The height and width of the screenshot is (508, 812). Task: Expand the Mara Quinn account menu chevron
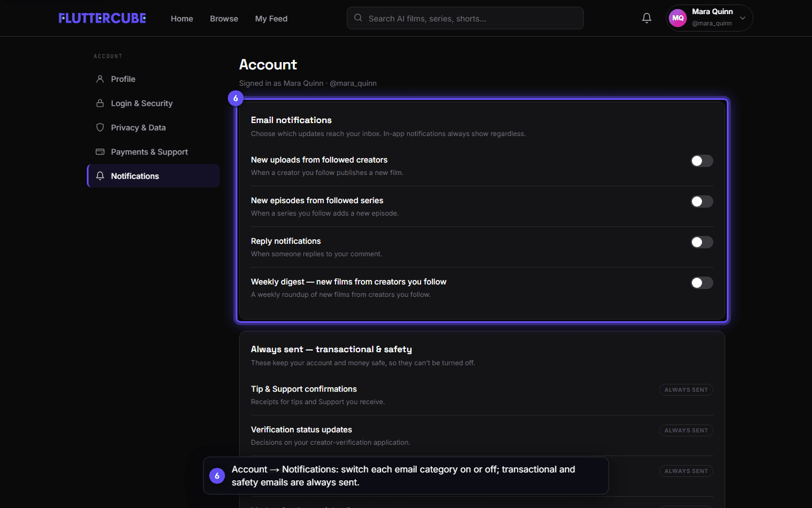point(743,18)
